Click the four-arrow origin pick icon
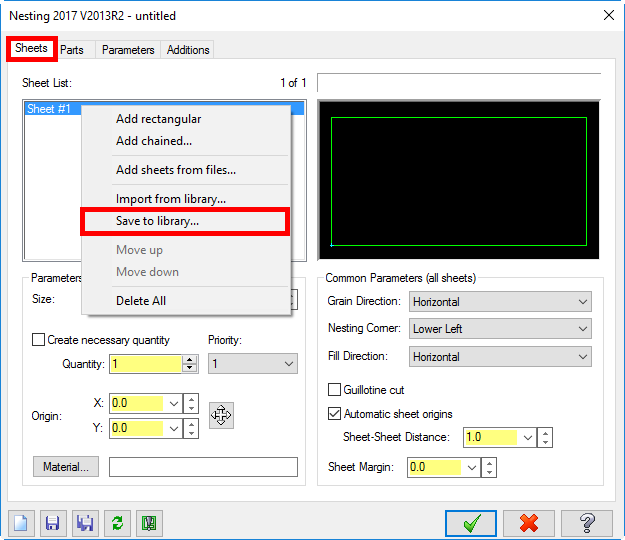Viewport: 625px width, 540px height. [x=221, y=415]
